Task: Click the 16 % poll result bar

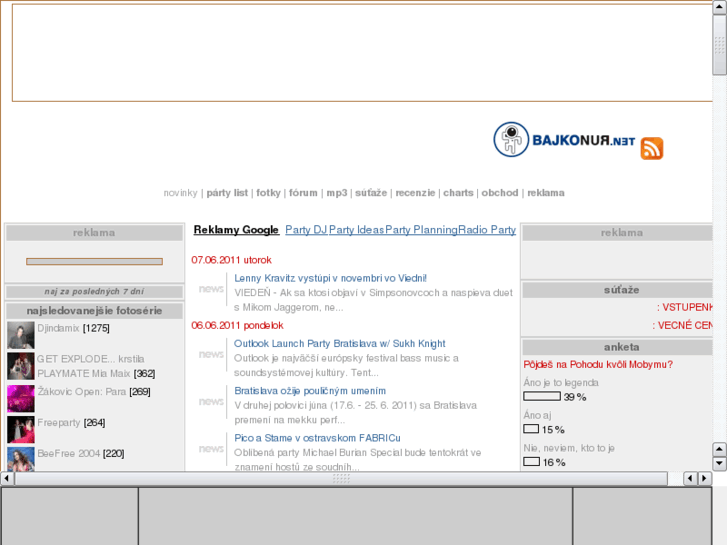Action: (531, 462)
